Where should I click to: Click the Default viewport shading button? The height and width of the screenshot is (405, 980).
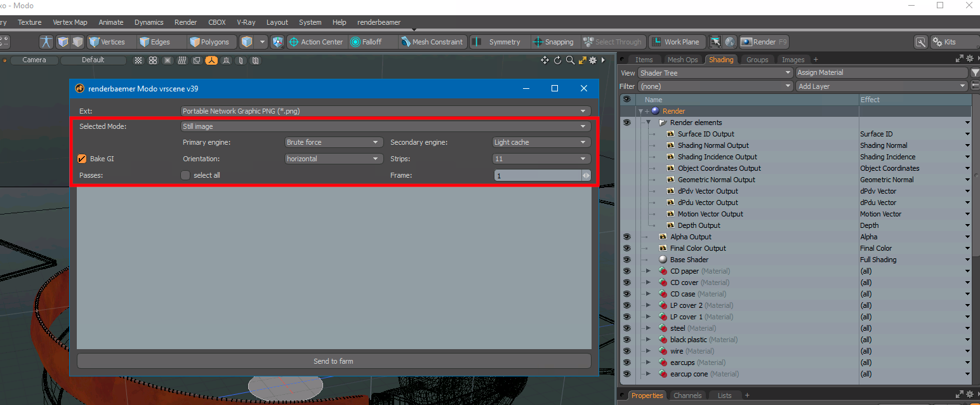click(x=93, y=60)
